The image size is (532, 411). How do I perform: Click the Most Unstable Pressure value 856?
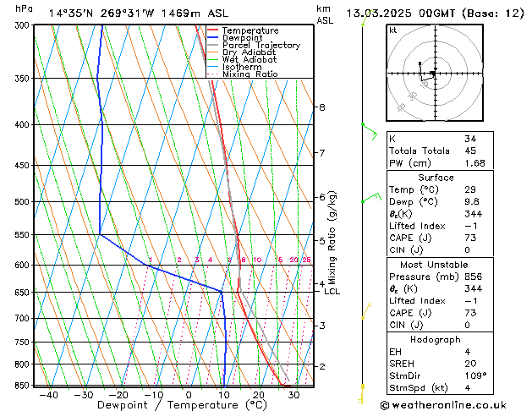point(474,277)
